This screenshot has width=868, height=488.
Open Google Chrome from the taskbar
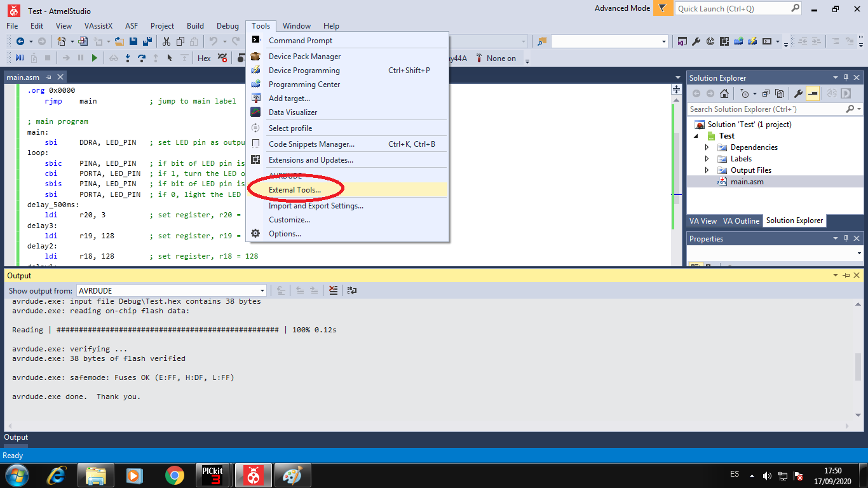pos(174,475)
